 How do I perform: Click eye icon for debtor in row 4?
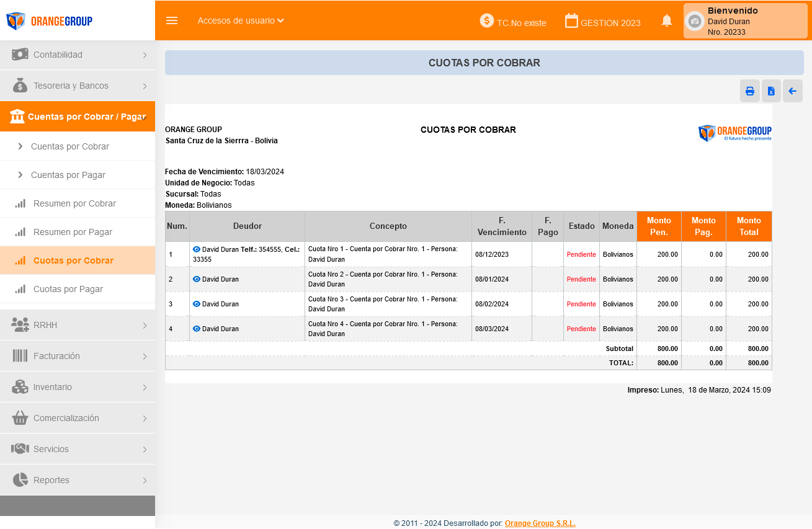pos(197,329)
